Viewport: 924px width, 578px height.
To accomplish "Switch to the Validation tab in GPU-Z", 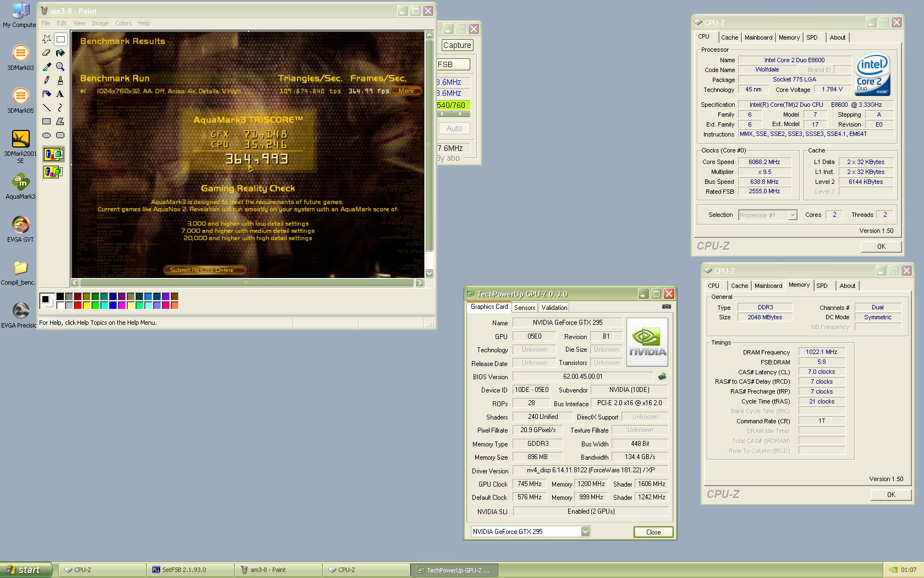I will (x=554, y=308).
